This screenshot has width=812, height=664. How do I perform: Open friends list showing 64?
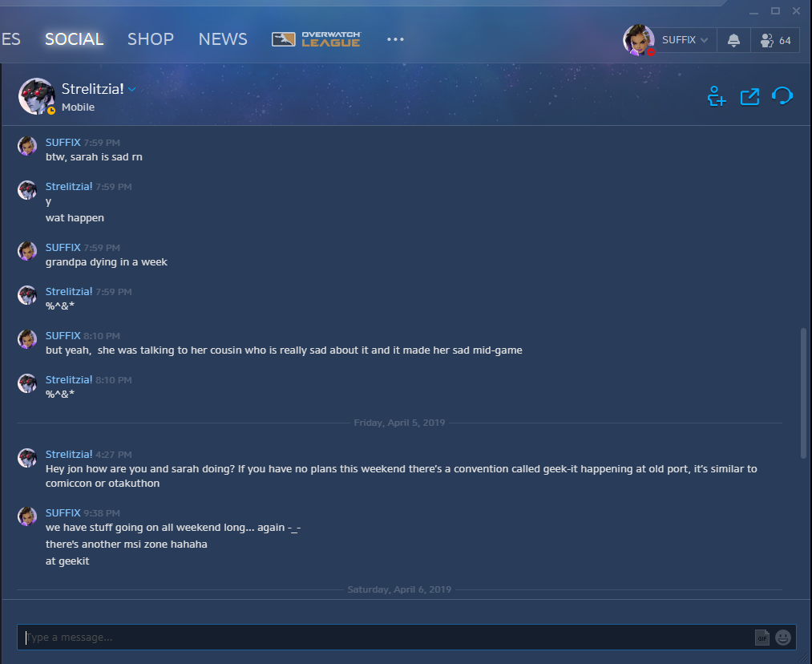775,40
